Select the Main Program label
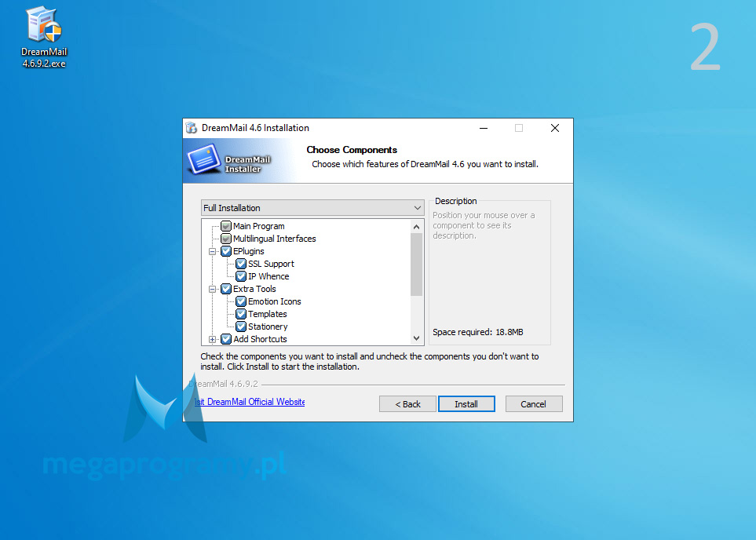Image resolution: width=756 pixels, height=540 pixels. tap(259, 226)
